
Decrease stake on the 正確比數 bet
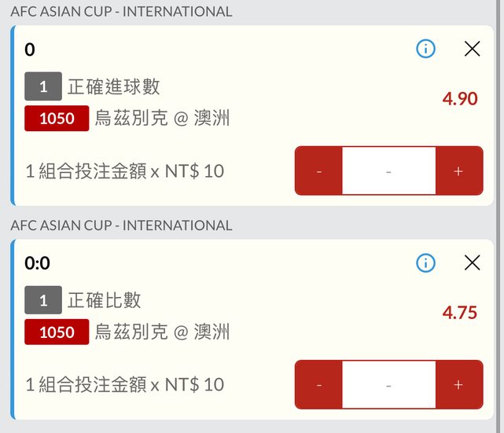318,384
